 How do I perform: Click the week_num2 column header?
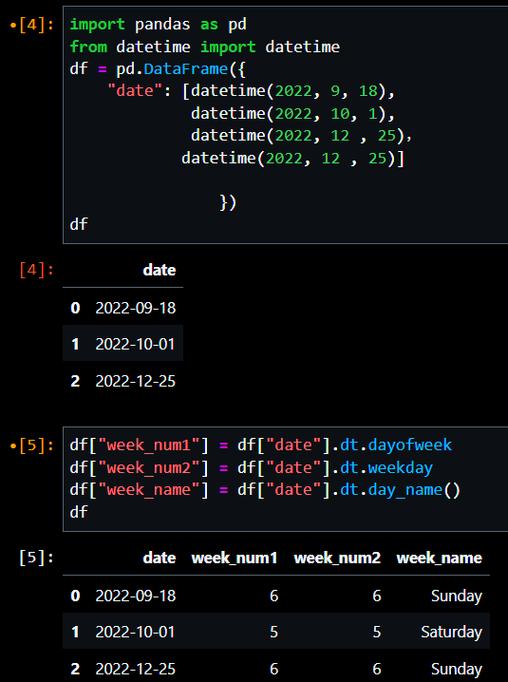[337, 558]
